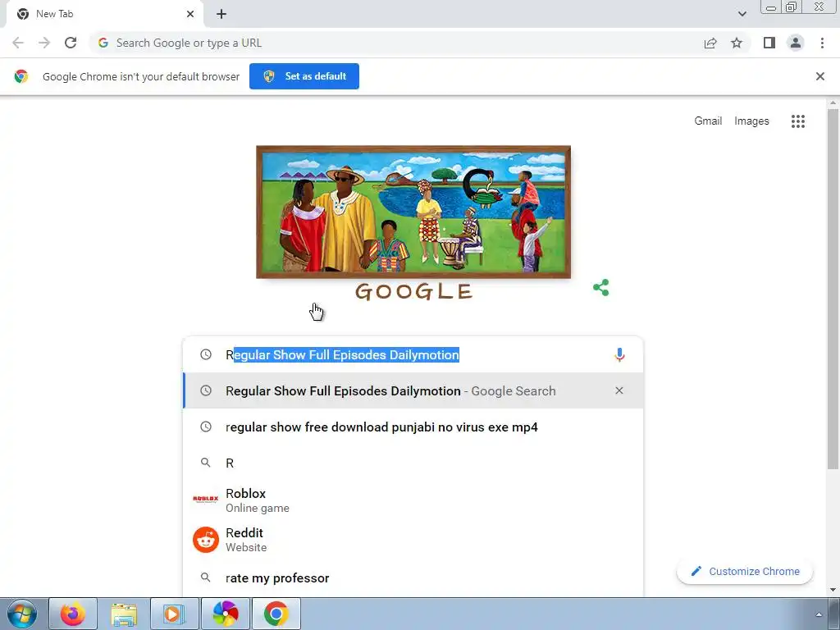Image resolution: width=840 pixels, height=630 pixels.
Task: Click Customize Chrome button
Action: click(745, 571)
